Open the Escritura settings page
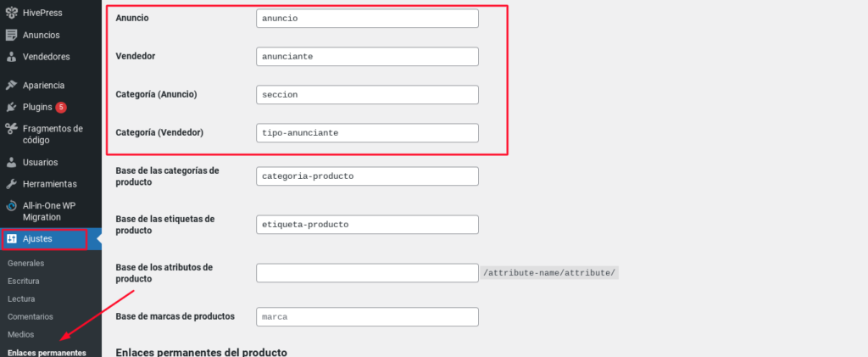This screenshot has width=868, height=357. click(23, 282)
